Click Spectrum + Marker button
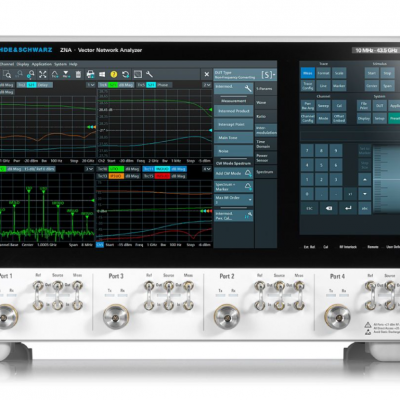 click(233, 187)
